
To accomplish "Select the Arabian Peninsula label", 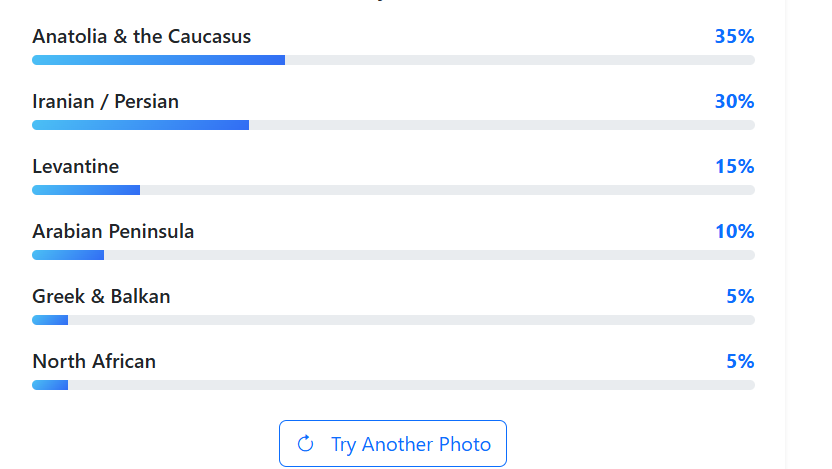I will (x=113, y=232).
